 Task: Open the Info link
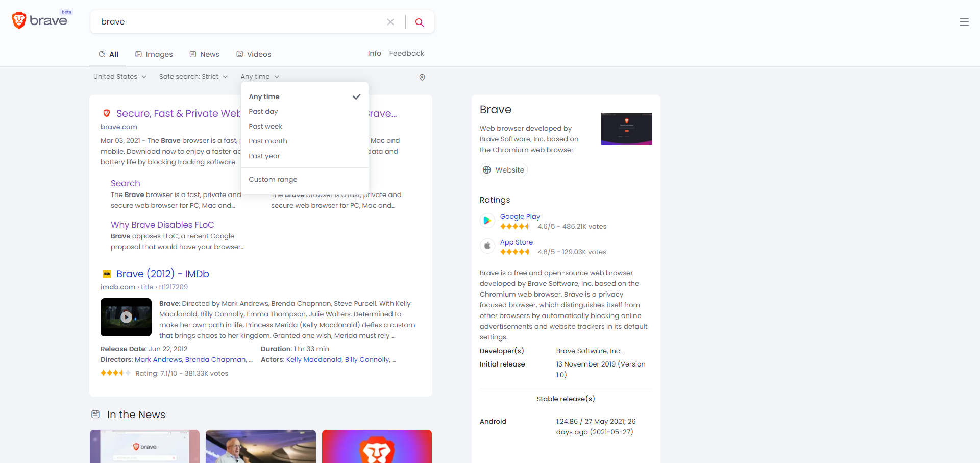point(375,53)
